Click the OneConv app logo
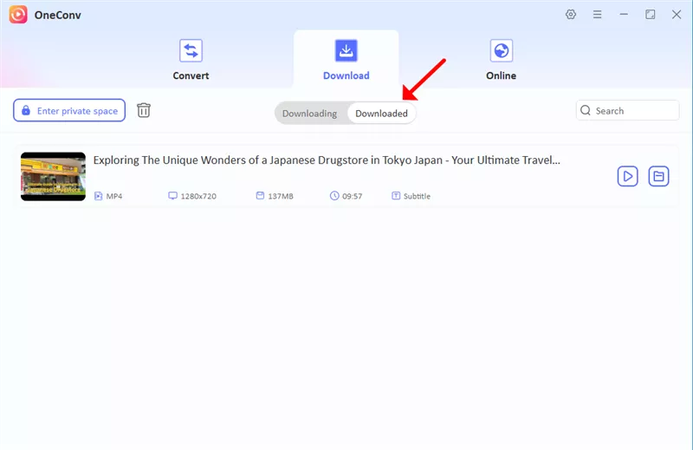 [18, 15]
